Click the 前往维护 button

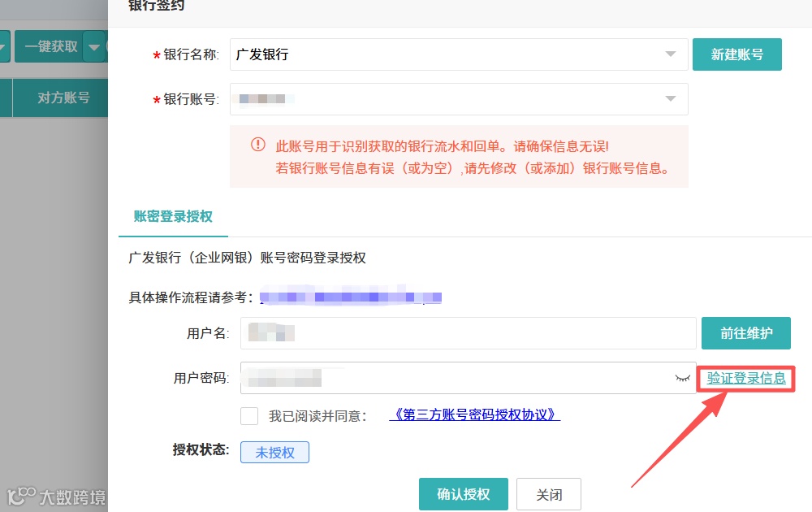[x=745, y=333]
